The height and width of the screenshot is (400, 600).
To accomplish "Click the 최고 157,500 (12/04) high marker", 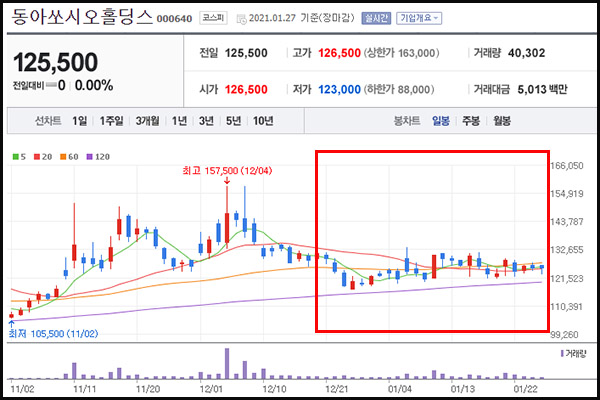I will point(227,171).
